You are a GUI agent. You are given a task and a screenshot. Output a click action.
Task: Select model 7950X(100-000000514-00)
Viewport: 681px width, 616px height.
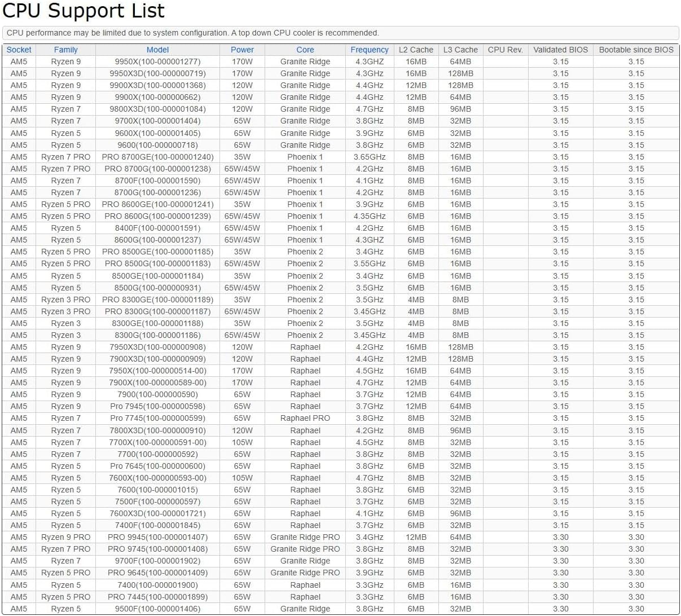coord(157,371)
